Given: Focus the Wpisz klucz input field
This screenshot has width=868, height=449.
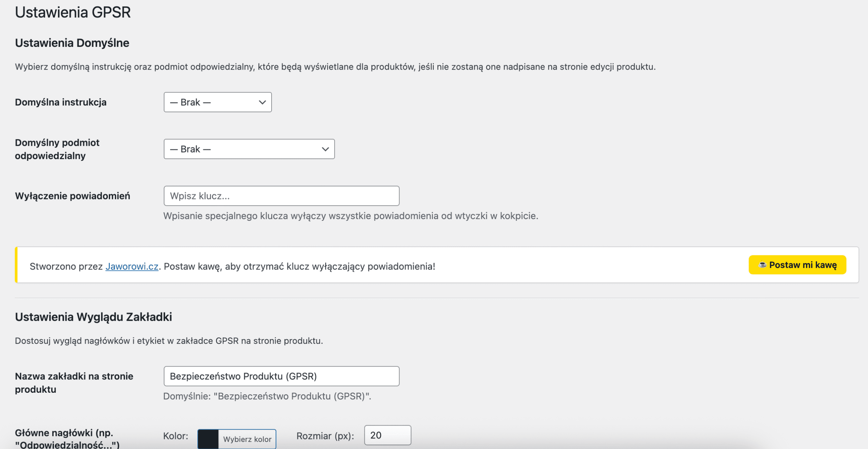Looking at the screenshot, I should [281, 196].
